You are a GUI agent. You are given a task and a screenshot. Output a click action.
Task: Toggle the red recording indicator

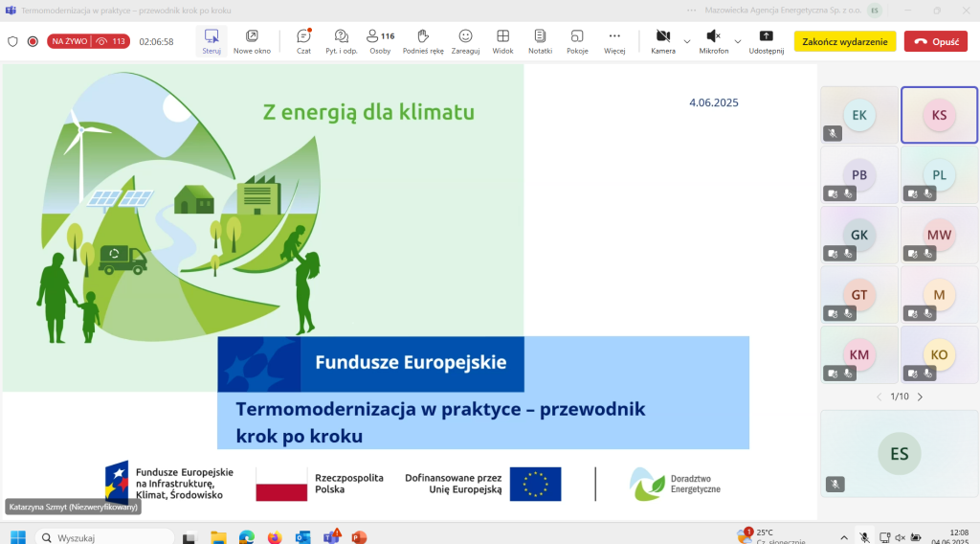[33, 41]
